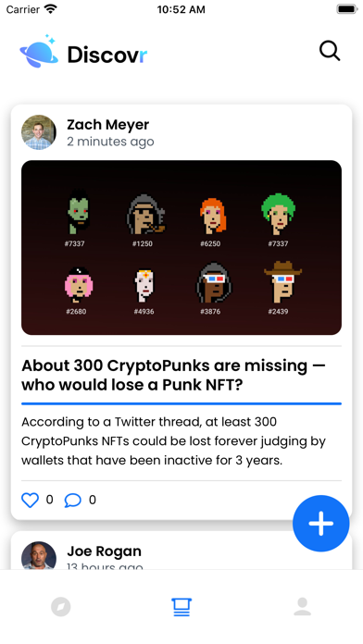Image resolution: width=363 pixels, height=644 pixels.
Task: Click the pink-haired punk #2680
Action: [x=78, y=283]
